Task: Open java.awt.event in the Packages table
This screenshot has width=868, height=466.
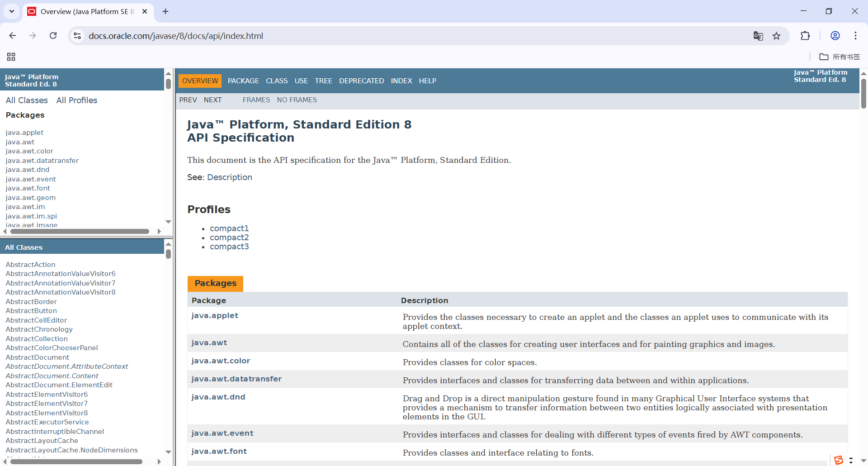Action: click(x=222, y=433)
